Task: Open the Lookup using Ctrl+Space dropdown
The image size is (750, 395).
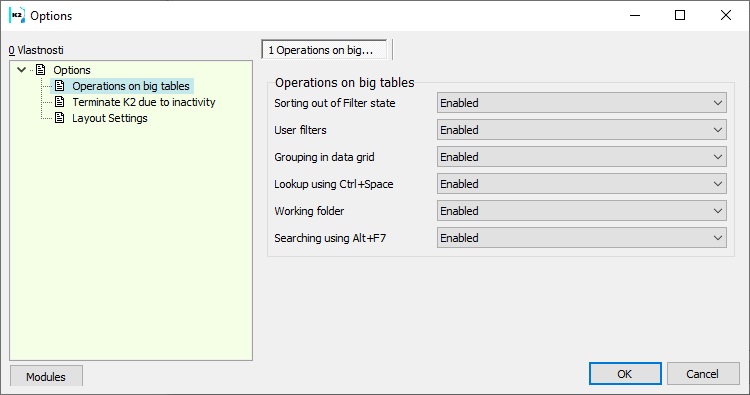Action: (x=582, y=184)
